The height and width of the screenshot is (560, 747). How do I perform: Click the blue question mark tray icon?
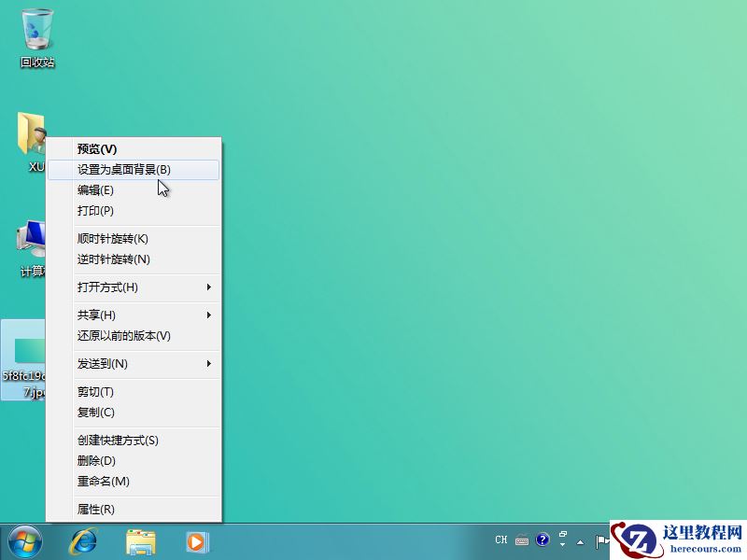tap(543, 539)
